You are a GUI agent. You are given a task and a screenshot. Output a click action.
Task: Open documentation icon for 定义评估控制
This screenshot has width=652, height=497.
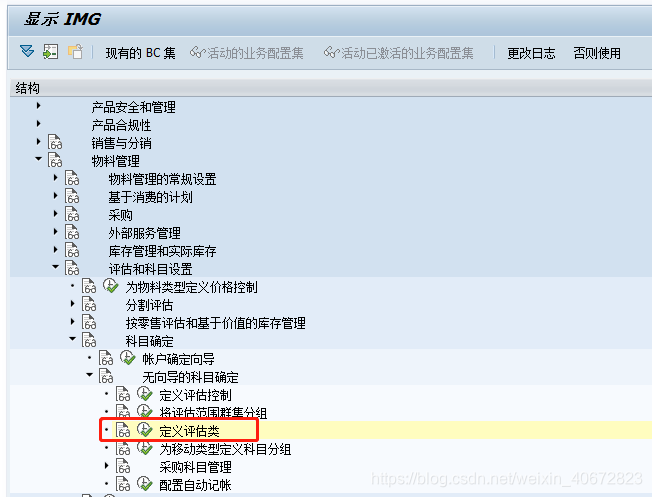(123, 394)
